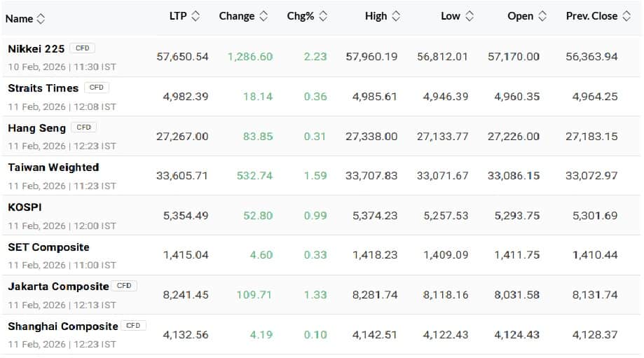Select Nikkei 225 prev close 56,363.94

[591, 57]
